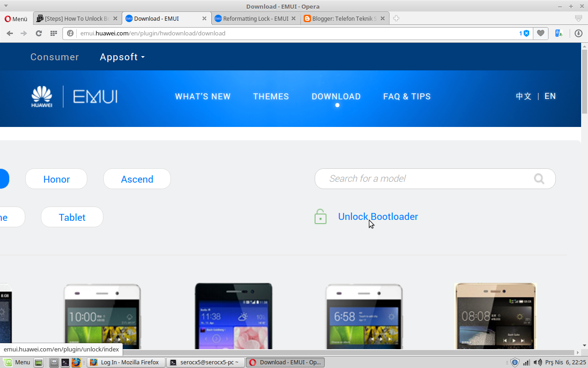The width and height of the screenshot is (588, 368).
Task: Expand the Appsoft dropdown
Action: coord(122,57)
